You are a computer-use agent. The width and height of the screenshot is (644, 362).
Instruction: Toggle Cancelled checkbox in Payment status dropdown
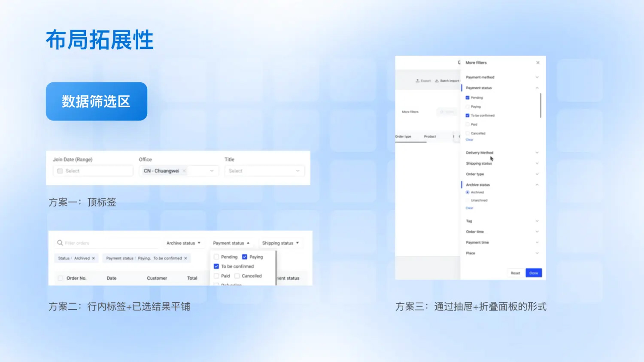click(x=237, y=276)
